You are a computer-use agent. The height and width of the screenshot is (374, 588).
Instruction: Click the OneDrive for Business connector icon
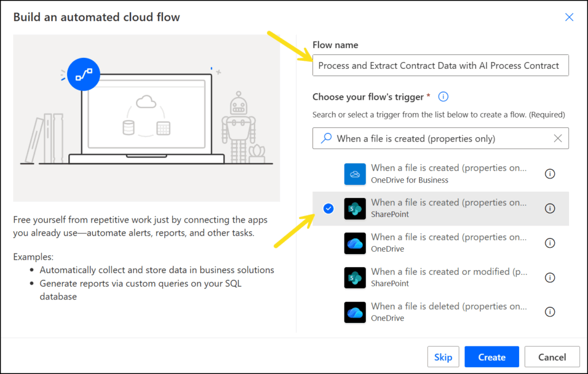(x=355, y=174)
